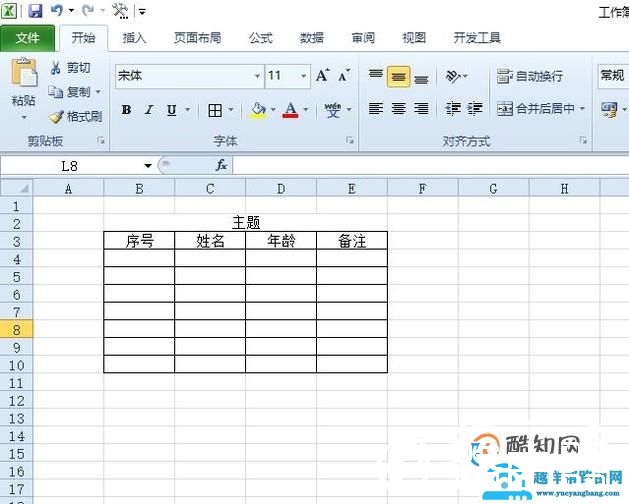629x504 pixels.
Task: Click the customize quick access tool icon
Action: (120, 10)
